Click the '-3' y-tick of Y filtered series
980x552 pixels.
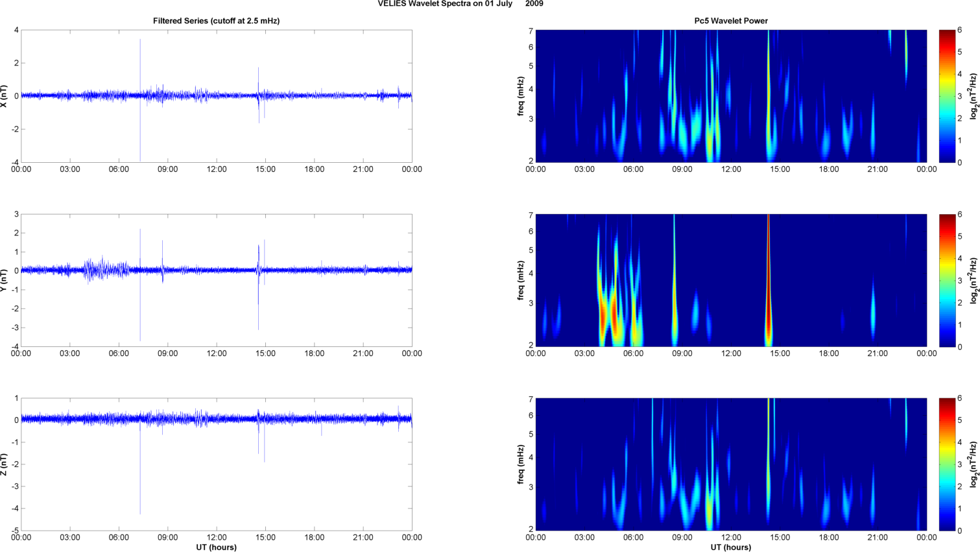tap(14, 328)
